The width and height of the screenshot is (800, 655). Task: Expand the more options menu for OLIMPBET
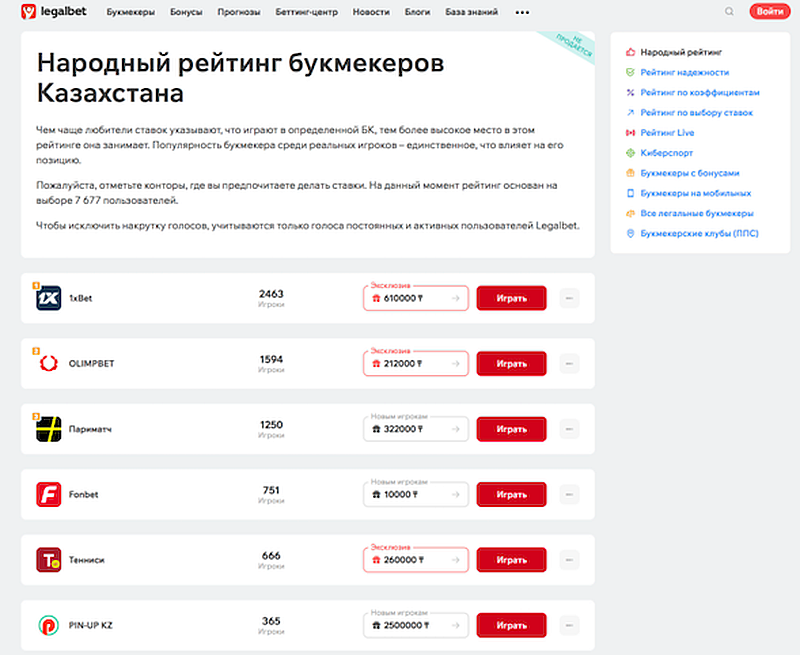pos(568,363)
